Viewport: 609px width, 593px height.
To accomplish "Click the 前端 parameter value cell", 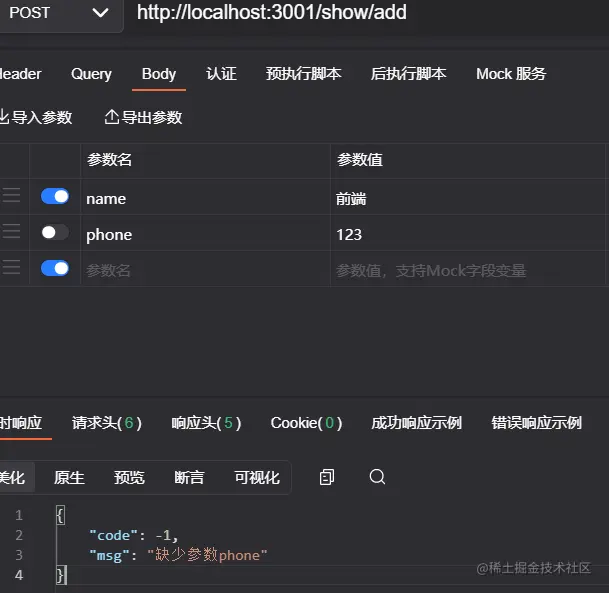I will pos(468,197).
